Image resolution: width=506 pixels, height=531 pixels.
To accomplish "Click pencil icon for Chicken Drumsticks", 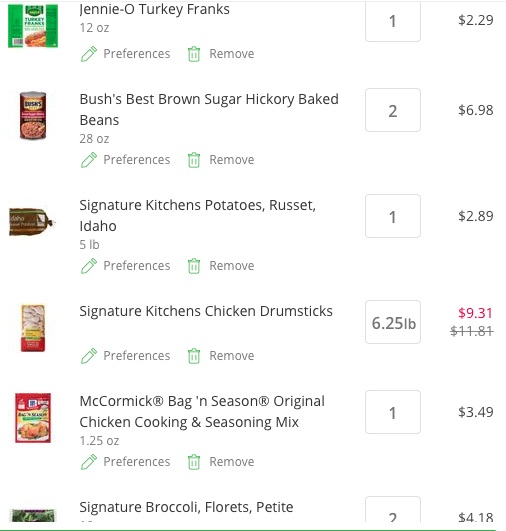I will 89,356.
